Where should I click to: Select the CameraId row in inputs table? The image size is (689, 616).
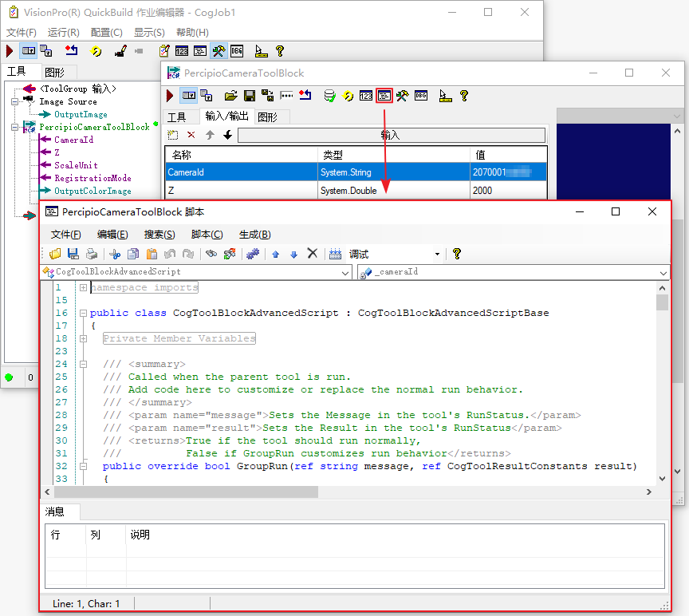(356, 172)
